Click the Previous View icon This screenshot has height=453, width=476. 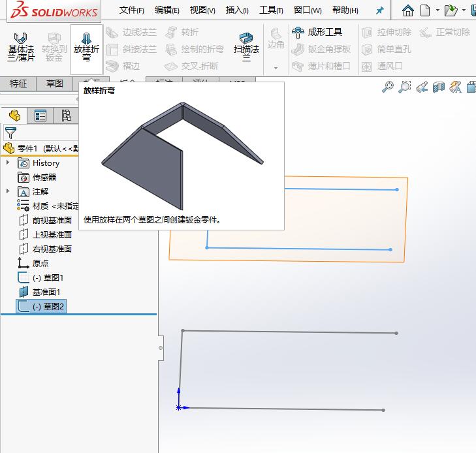[422, 87]
